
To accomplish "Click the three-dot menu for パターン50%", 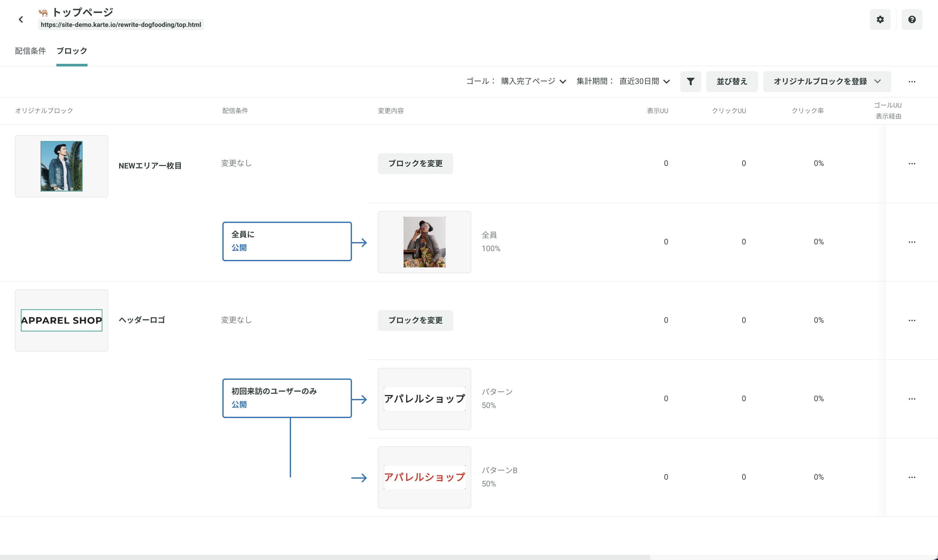I will (913, 399).
